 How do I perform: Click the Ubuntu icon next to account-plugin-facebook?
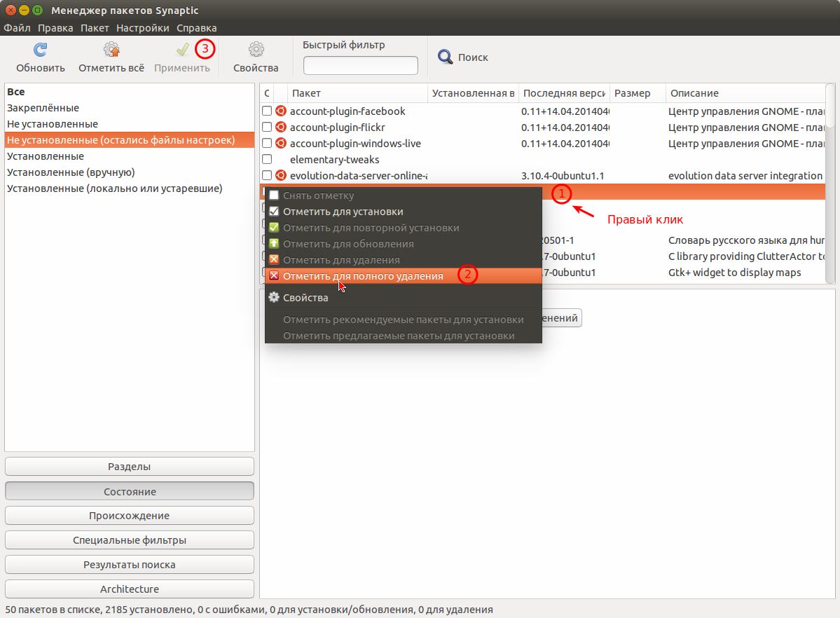[x=281, y=111]
